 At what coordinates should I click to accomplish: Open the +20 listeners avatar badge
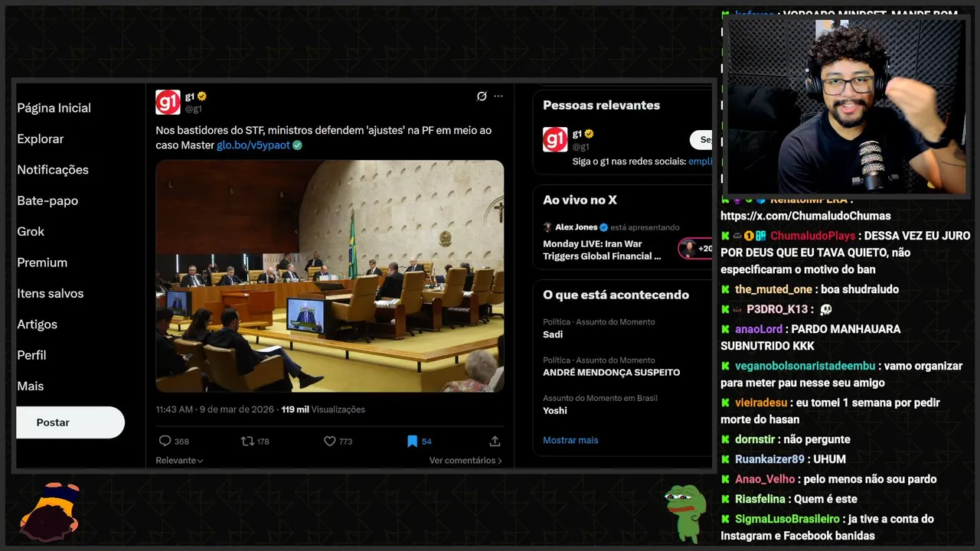[x=695, y=249]
